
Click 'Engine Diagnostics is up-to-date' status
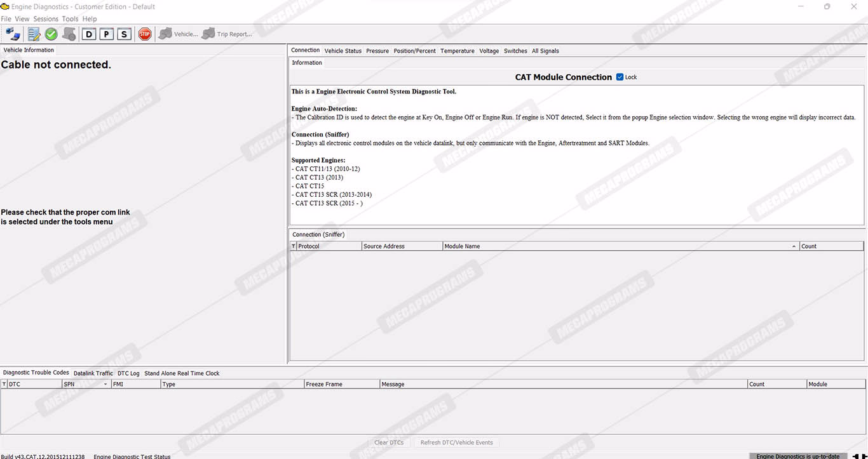[x=797, y=456]
